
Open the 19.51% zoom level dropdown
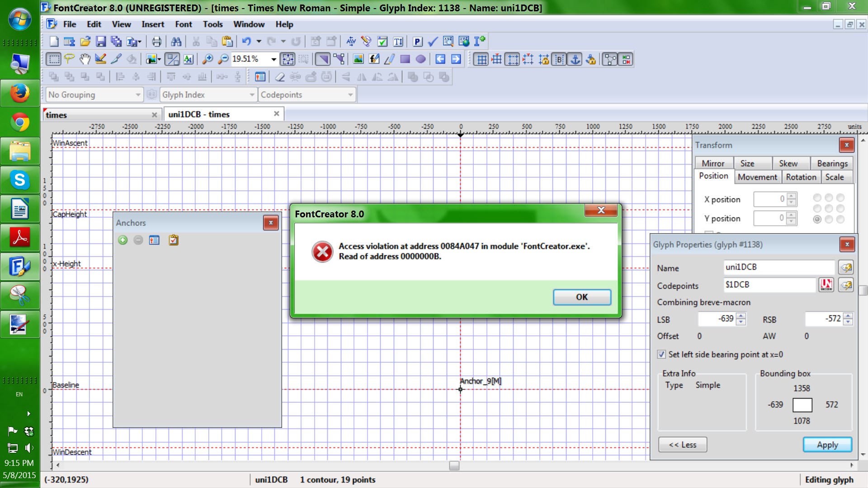tap(274, 59)
